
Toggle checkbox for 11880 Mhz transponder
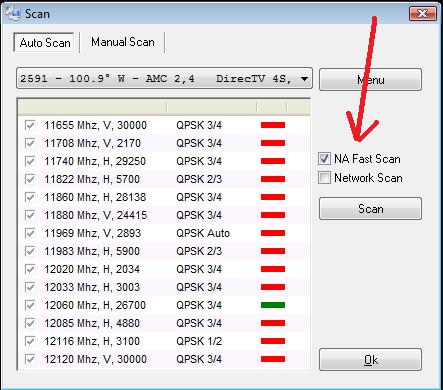[30, 215]
